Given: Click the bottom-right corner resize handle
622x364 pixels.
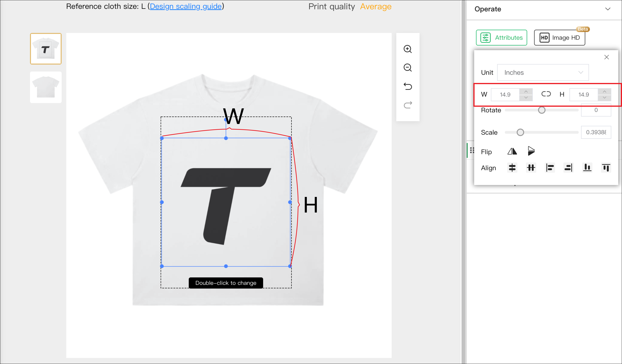Looking at the screenshot, I should click(x=290, y=266).
